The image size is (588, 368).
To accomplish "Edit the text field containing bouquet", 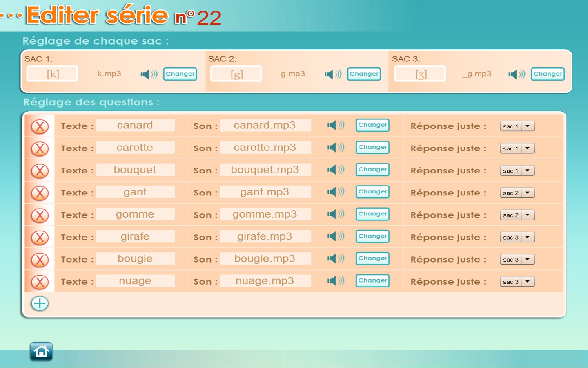I will click(135, 169).
